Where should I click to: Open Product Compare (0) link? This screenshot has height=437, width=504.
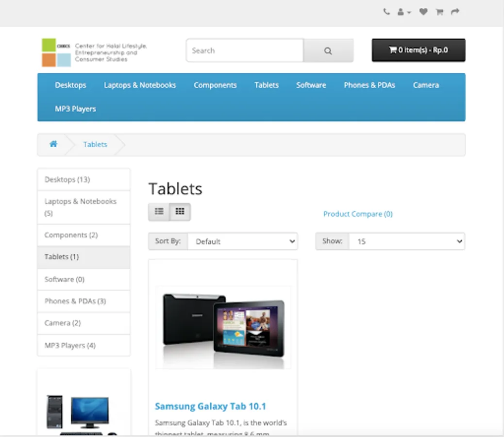[x=358, y=214]
